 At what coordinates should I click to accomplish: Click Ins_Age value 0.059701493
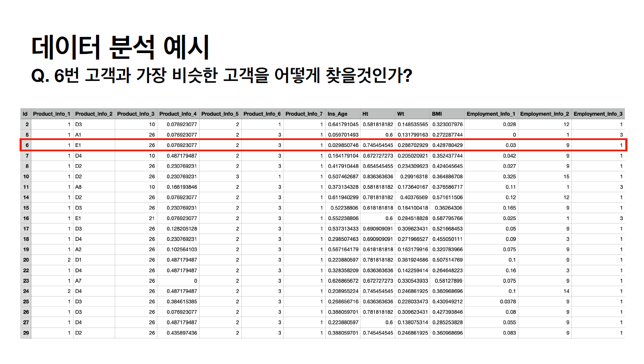[343, 135]
